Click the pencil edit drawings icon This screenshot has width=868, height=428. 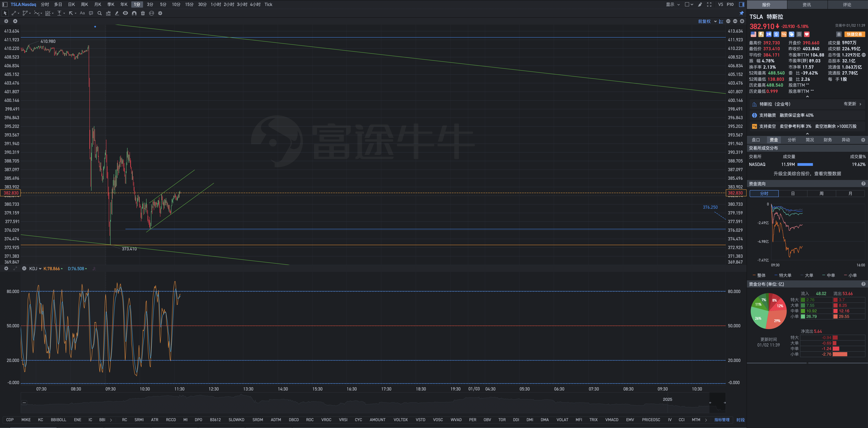coord(117,13)
